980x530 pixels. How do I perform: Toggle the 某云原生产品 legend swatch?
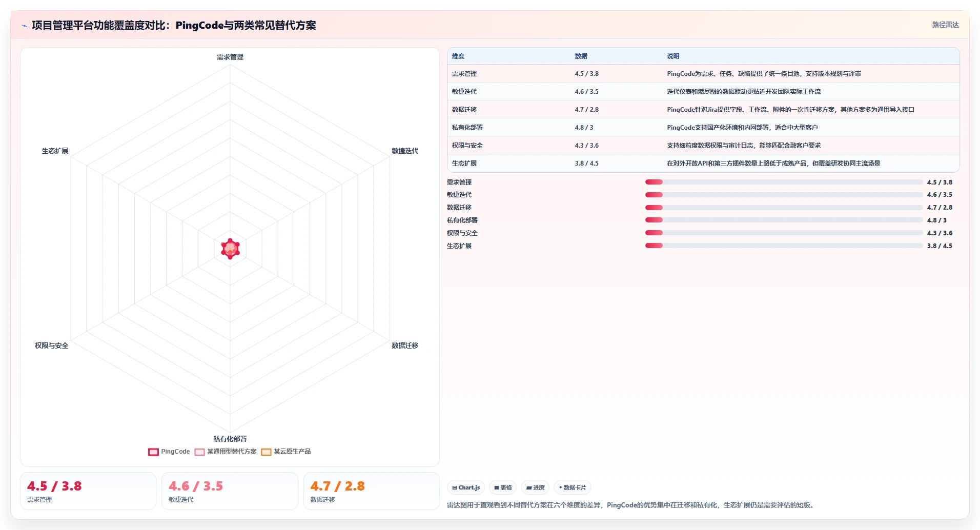click(266, 452)
